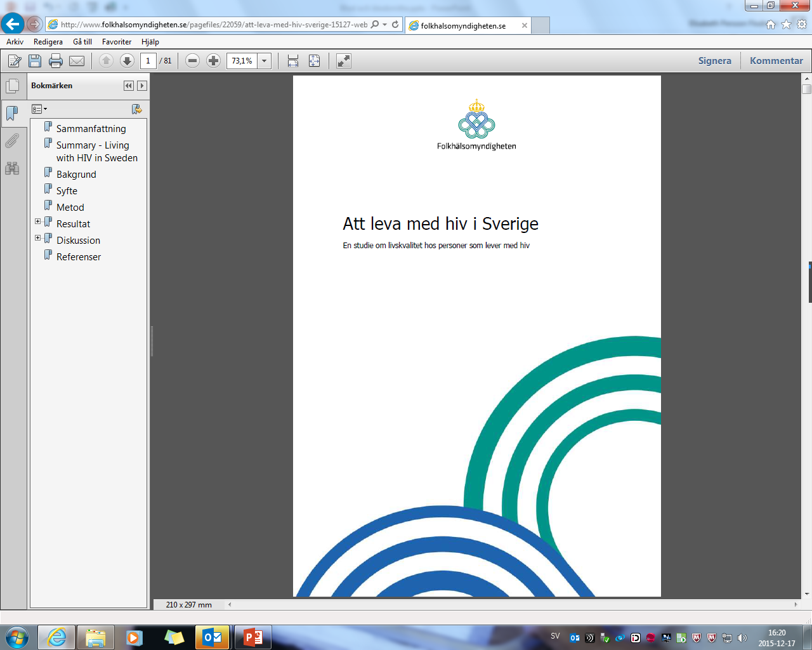Open bookmarks options menu

pyautogui.click(x=39, y=109)
